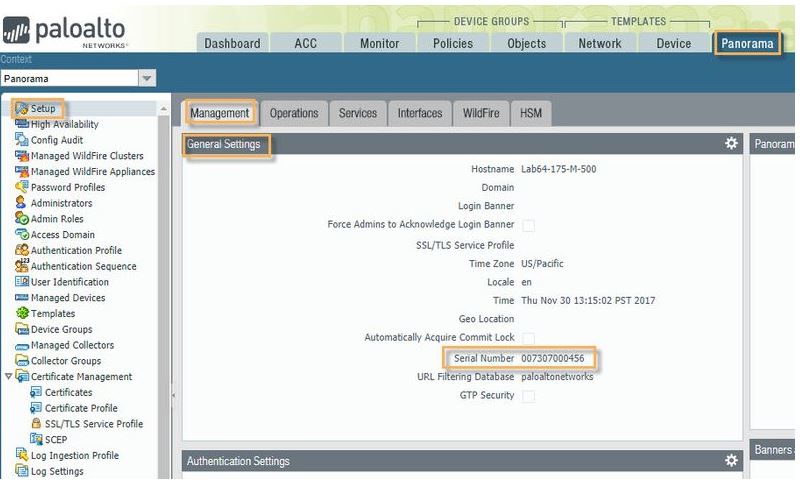Click the Certificate Profile icon
Screen dimensions: 800x486
click(x=36, y=408)
